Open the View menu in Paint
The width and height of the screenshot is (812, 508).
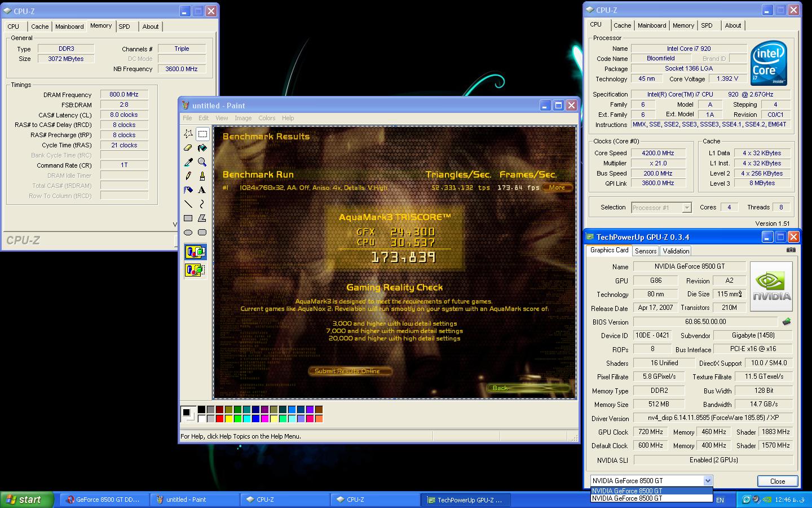(222, 118)
